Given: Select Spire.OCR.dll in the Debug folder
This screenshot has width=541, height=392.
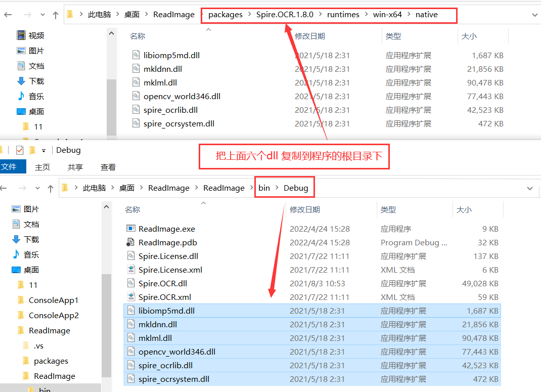Looking at the screenshot, I should (162, 283).
